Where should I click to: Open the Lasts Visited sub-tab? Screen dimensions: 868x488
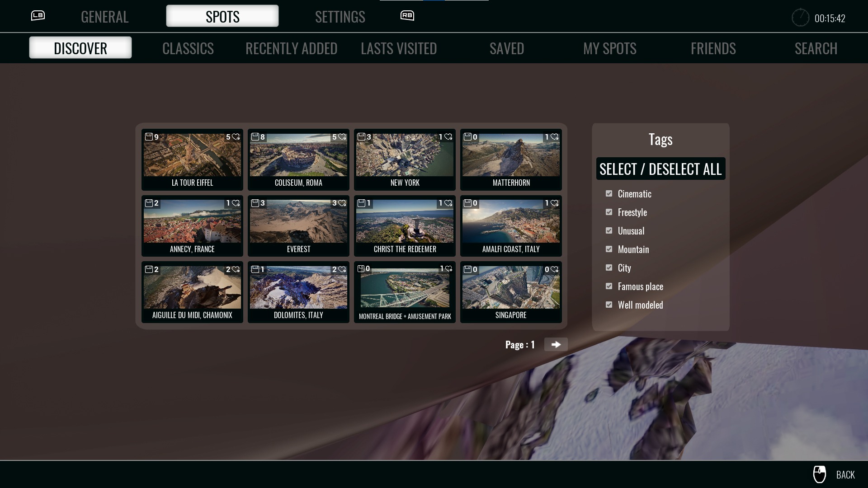tap(399, 48)
